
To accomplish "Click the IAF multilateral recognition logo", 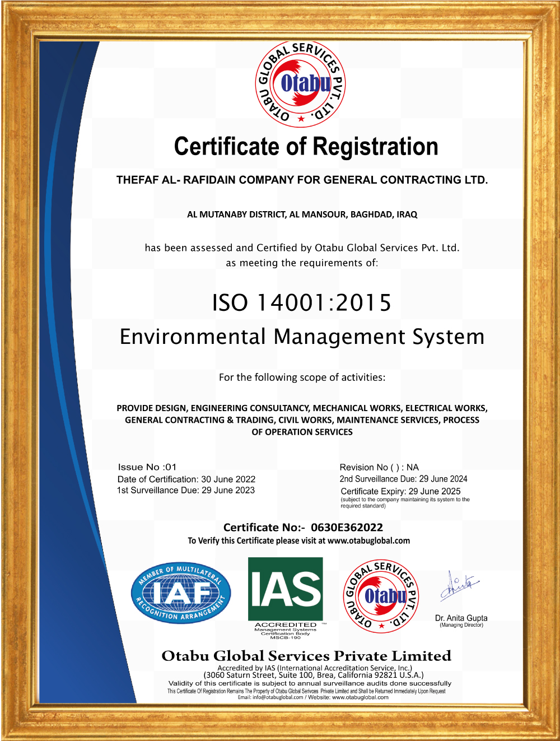I will pyautogui.click(x=181, y=593).
